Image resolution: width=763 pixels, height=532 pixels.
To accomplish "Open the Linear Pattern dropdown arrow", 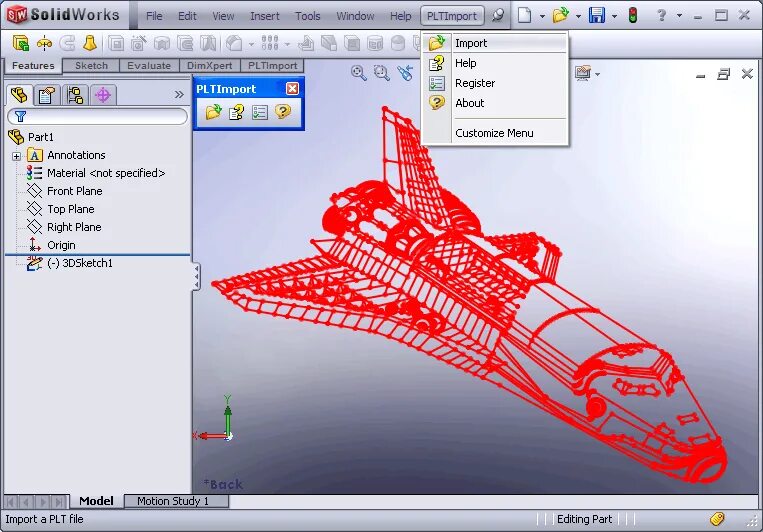I will pyautogui.click(x=287, y=44).
